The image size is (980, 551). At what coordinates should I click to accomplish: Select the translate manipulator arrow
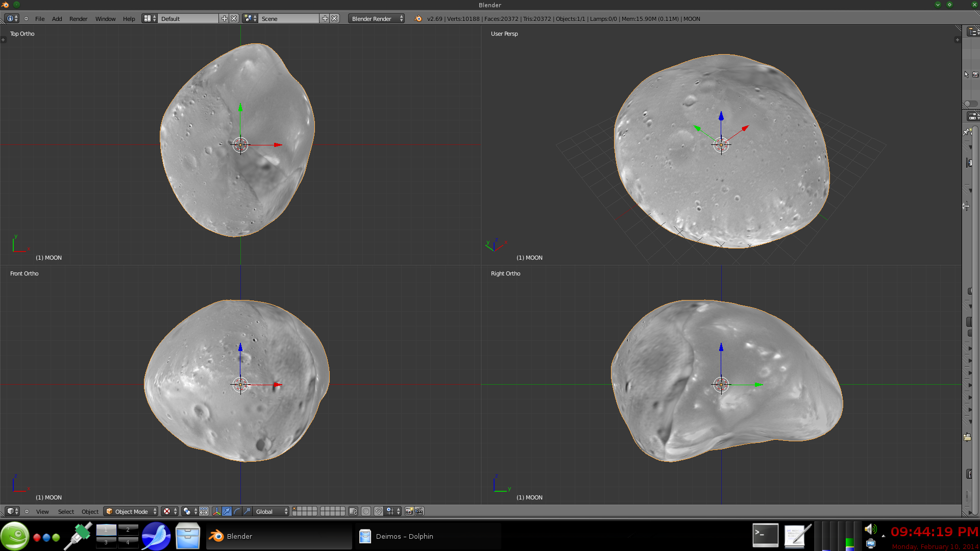pos(227,511)
